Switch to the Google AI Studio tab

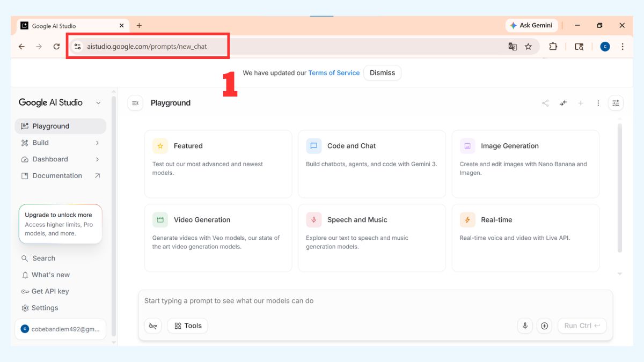click(x=73, y=25)
